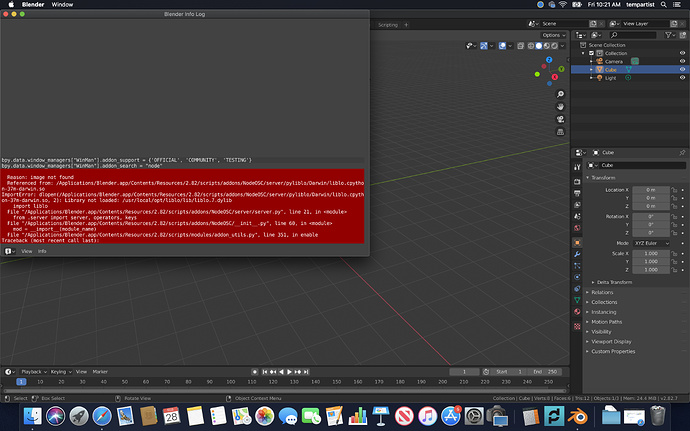Click the End frame 250 field
The height and width of the screenshot is (431, 690).
tap(545, 372)
